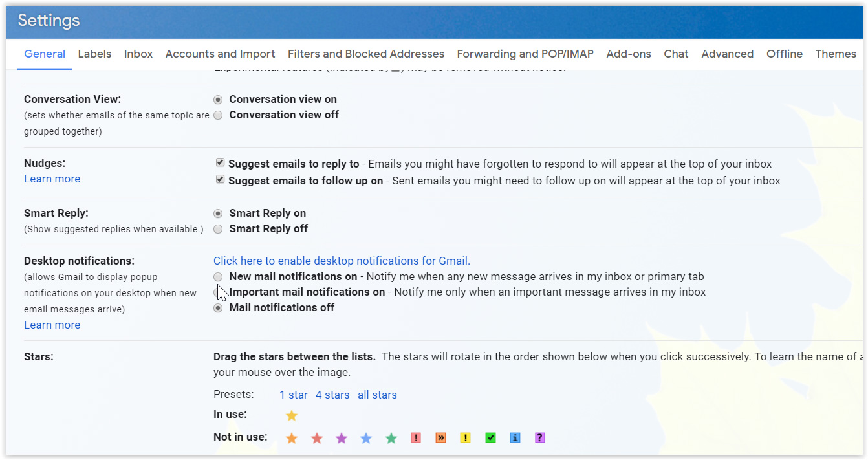
Task: Click the yellow exclamation mark icon
Action: pyautogui.click(x=465, y=438)
